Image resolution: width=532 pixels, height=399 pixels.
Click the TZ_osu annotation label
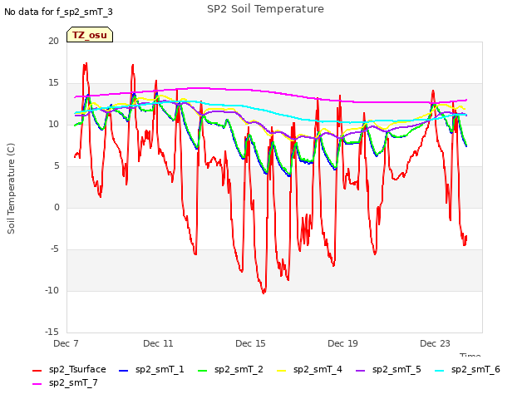pos(90,35)
